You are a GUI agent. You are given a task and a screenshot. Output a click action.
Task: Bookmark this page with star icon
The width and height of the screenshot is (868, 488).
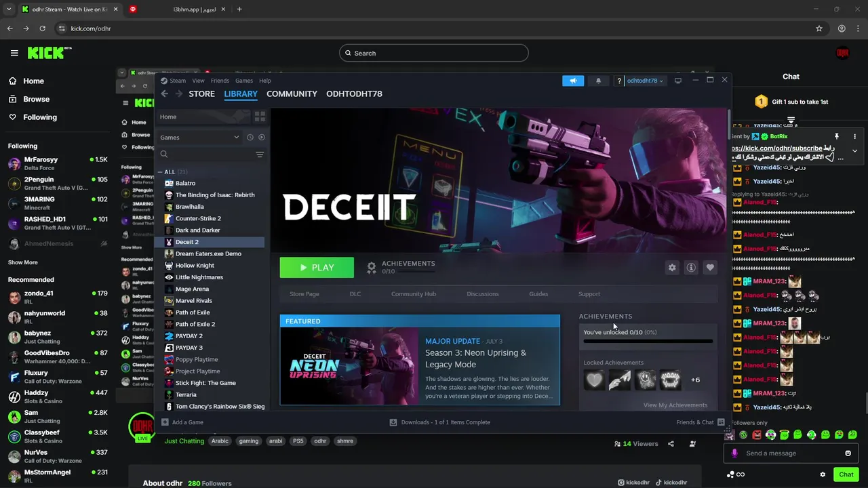point(819,28)
